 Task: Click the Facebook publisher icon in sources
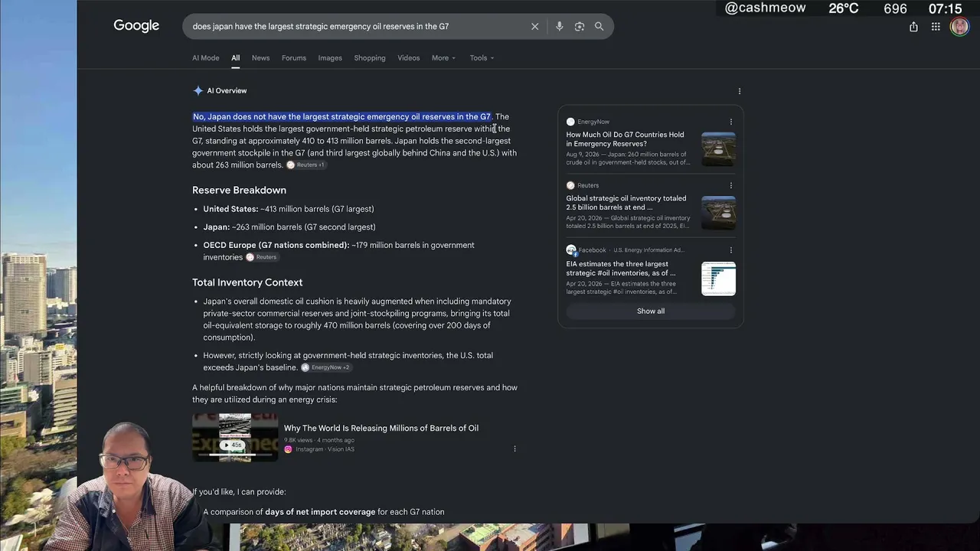[x=571, y=250]
